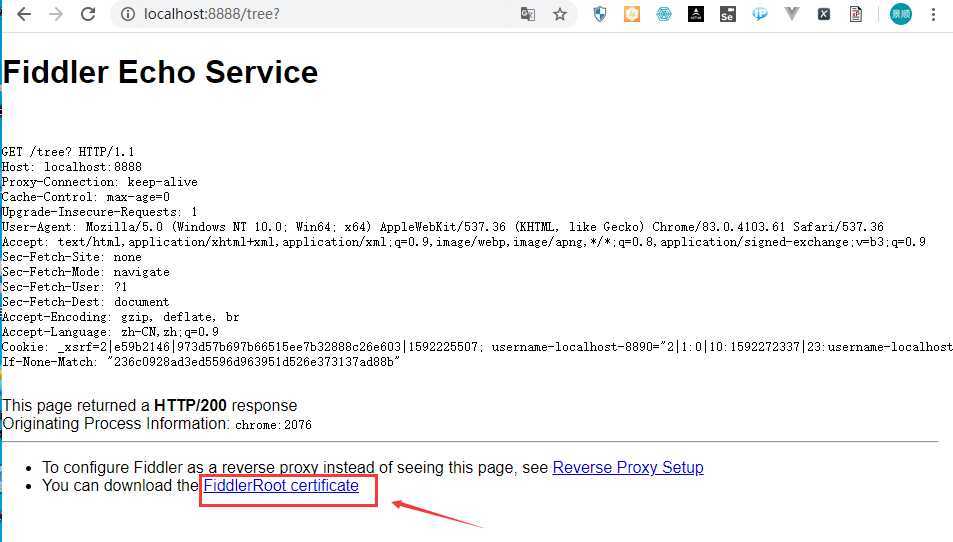This screenshot has height=542, width=953.
Task: Click 'Proxy-Connection: keep-alive' line
Action: pyautogui.click(x=100, y=182)
